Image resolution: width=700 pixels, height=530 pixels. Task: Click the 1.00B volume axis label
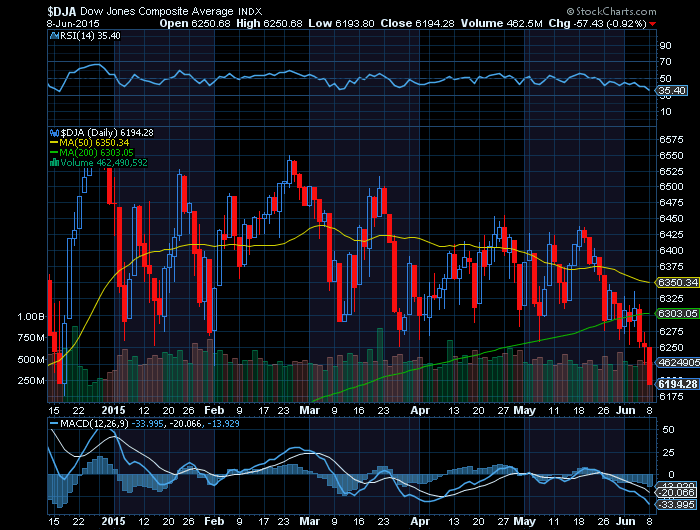click(x=31, y=317)
